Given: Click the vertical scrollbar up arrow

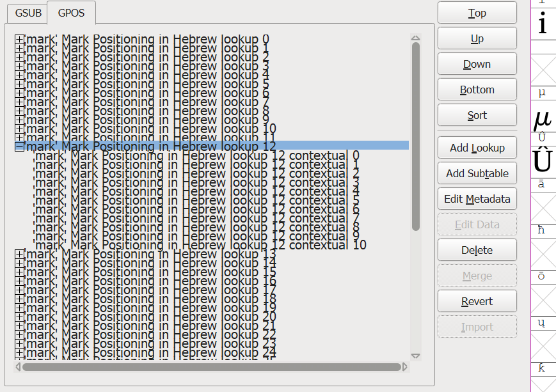Looking at the screenshot, I should click(x=415, y=38).
